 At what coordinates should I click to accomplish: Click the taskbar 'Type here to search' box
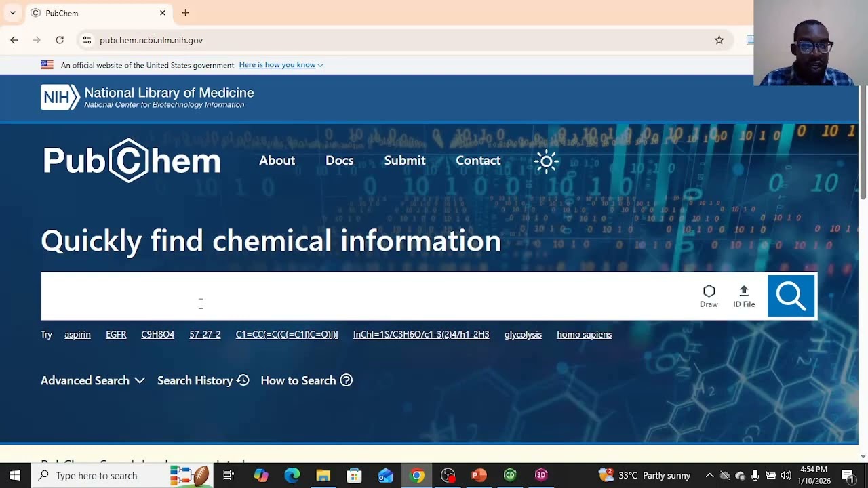click(122, 476)
